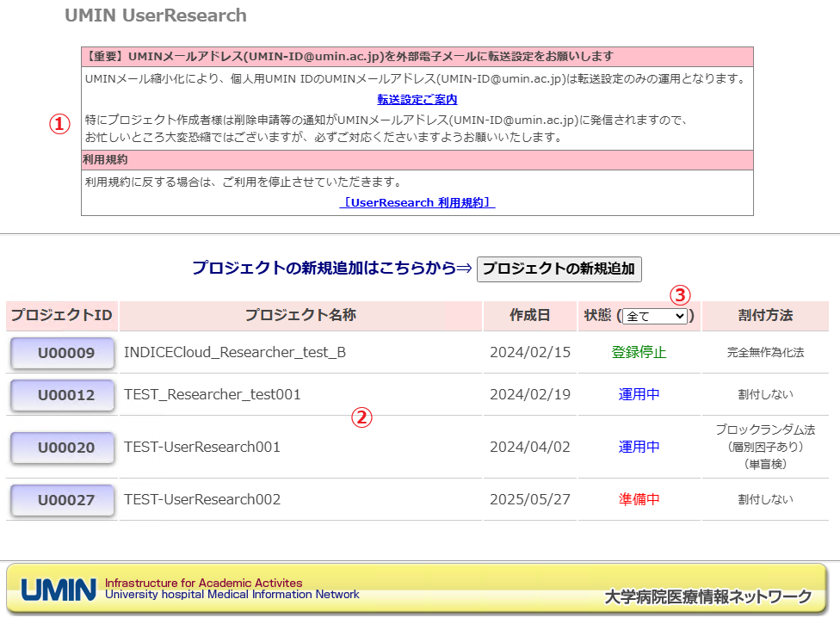840x624 pixels.
Task: Click the 割付方法 column header
Action: 765,316
